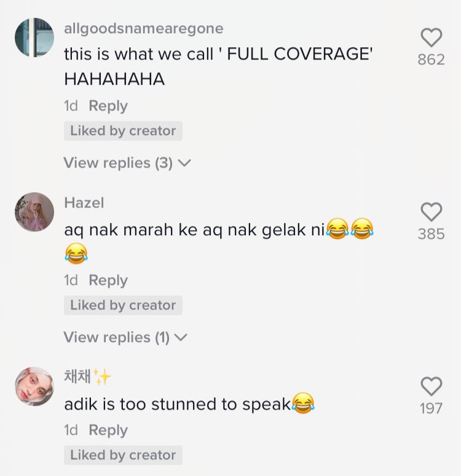This screenshot has height=476, width=461.
Task: Open Hazel's avatar
Action: pos(34,211)
